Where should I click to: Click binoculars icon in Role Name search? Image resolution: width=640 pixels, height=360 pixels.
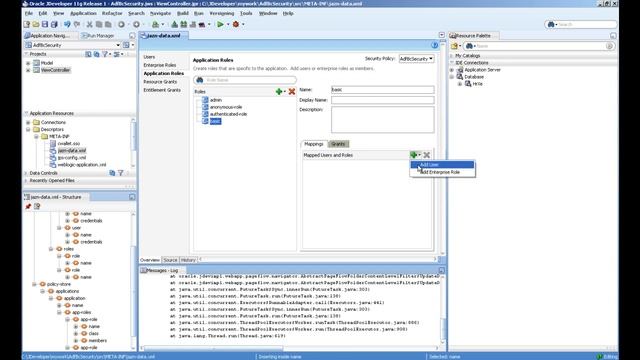click(x=200, y=80)
